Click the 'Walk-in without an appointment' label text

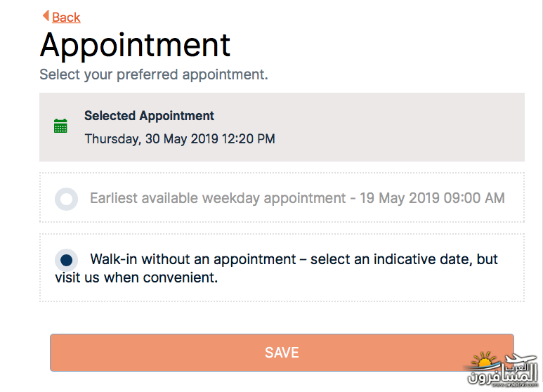(193, 259)
